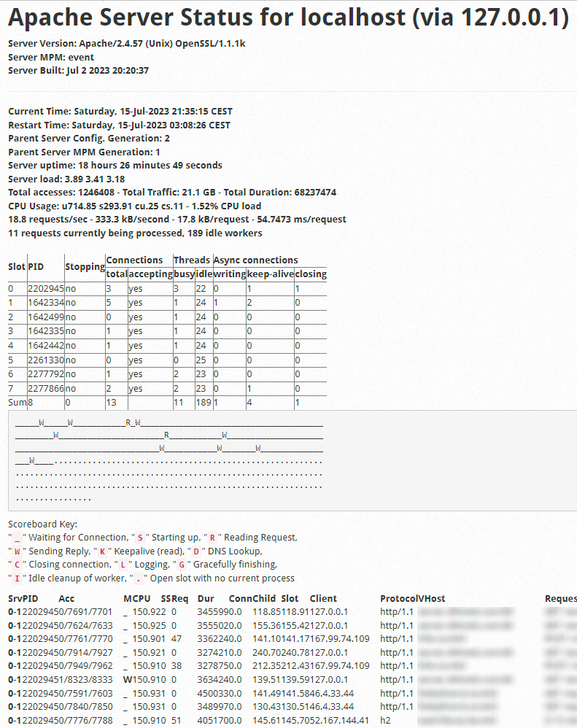Viewport: 577px width, 728px height.
Task: Click the idle threads sum 189
Action: click(x=204, y=402)
